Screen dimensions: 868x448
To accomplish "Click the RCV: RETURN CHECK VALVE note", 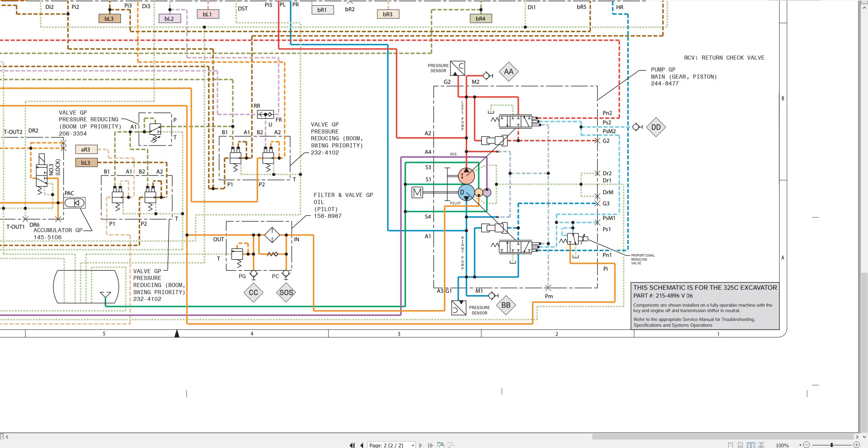I will 724,58.
